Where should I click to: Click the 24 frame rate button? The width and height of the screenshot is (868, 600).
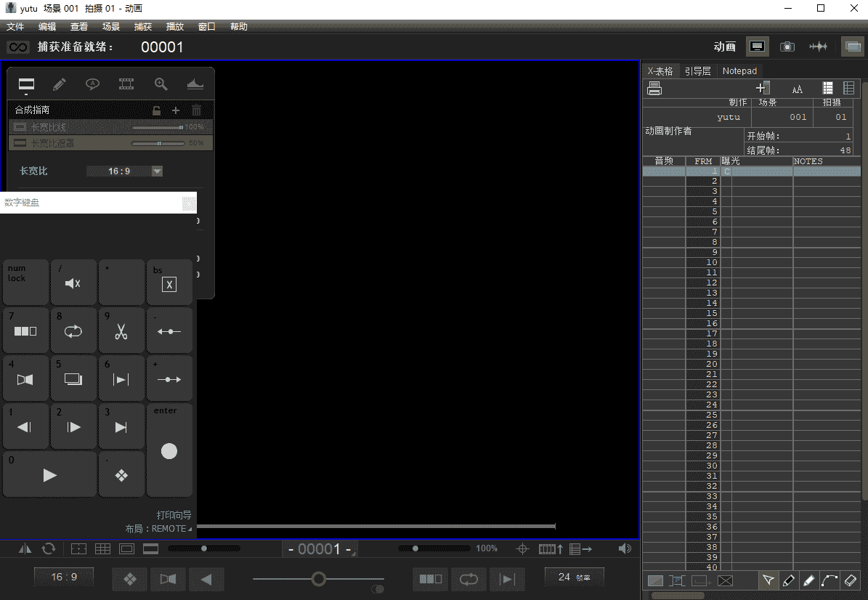[x=574, y=576]
